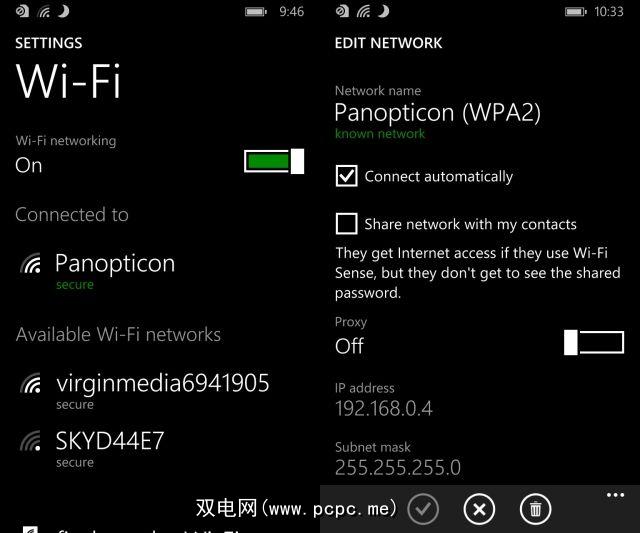Tap SKYD44E7 signal strength icon
The width and height of the screenshot is (640, 533).
pyautogui.click(x=31, y=441)
